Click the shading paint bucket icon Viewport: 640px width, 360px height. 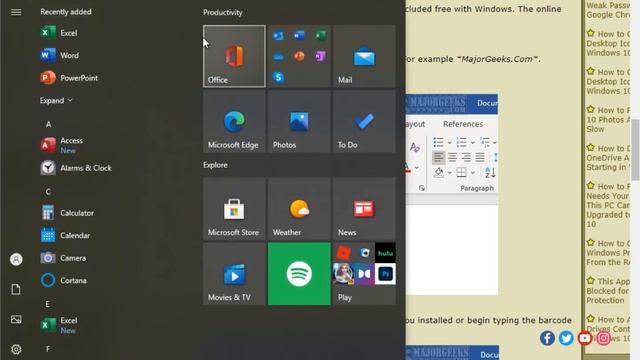click(x=439, y=172)
